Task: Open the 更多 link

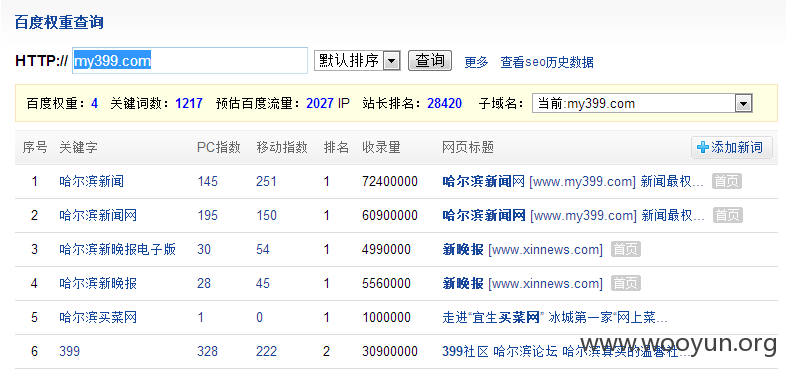Action: (x=476, y=62)
